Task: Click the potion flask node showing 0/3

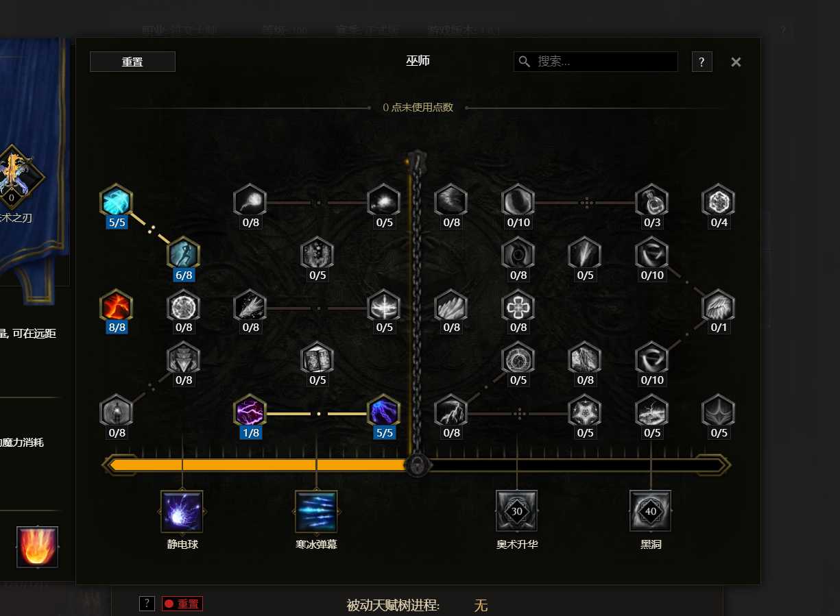Action: (x=651, y=201)
